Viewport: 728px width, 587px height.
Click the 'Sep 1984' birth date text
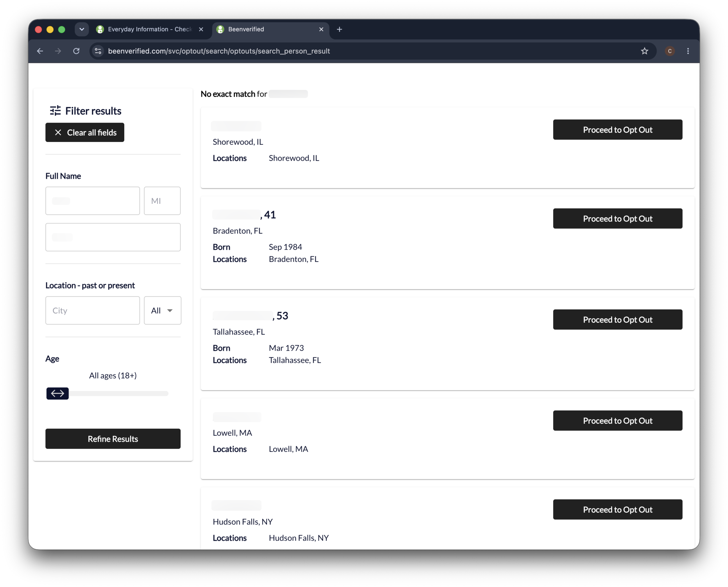pyautogui.click(x=286, y=247)
